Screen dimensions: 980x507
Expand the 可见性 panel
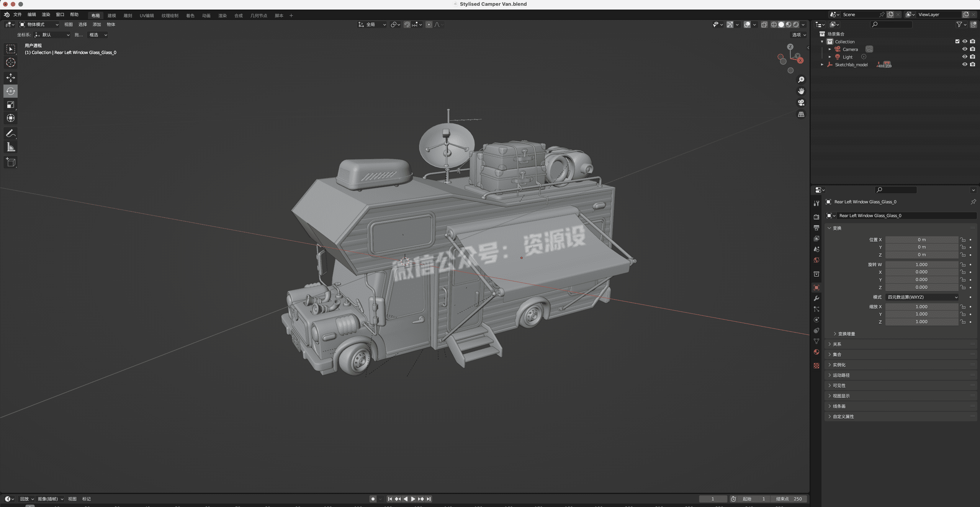point(839,386)
